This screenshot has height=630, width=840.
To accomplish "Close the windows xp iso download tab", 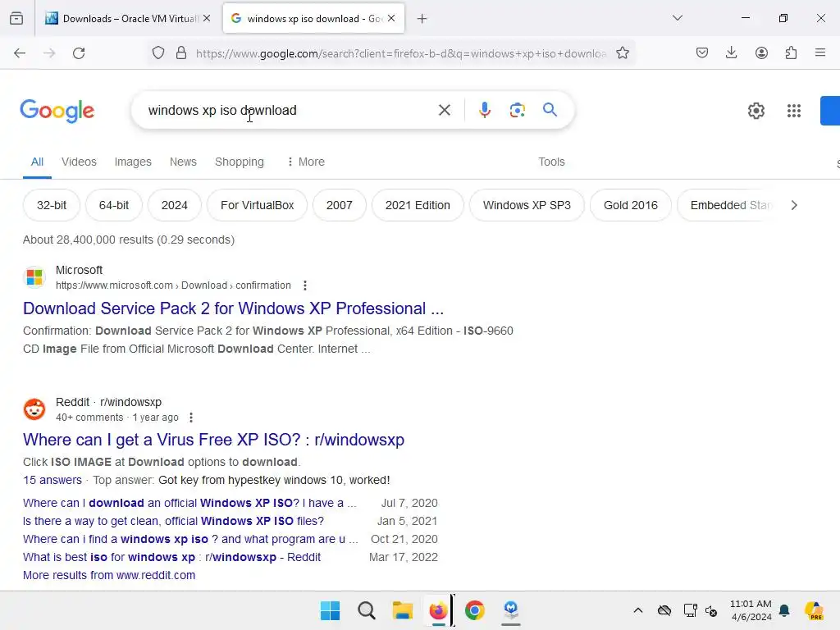I will pyautogui.click(x=391, y=18).
